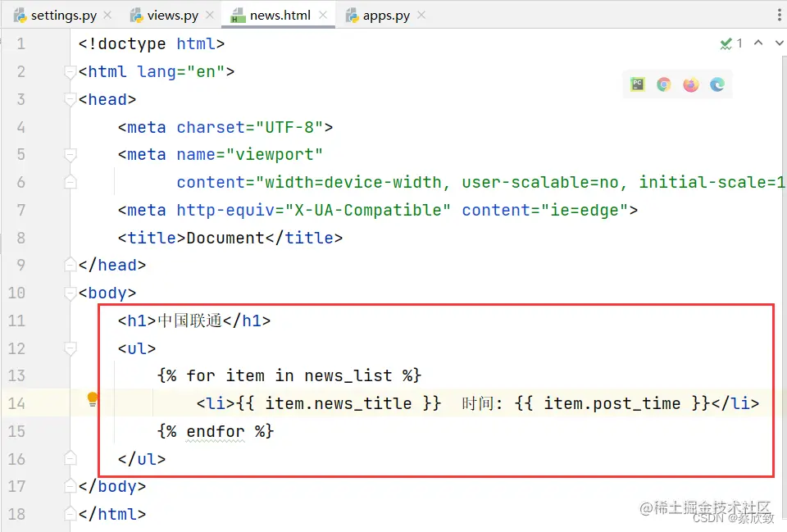Viewport: 787px width, 532px height.
Task: Click the endfor template keyword
Action: point(216,432)
